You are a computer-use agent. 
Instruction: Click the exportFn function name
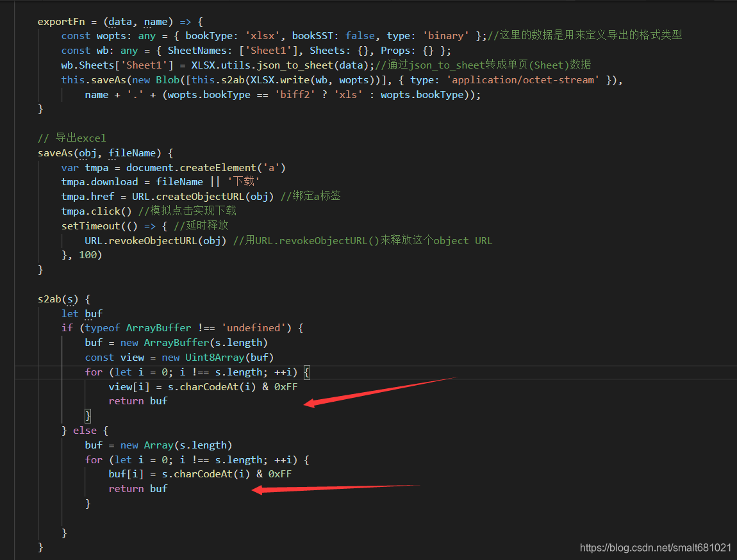click(61, 22)
